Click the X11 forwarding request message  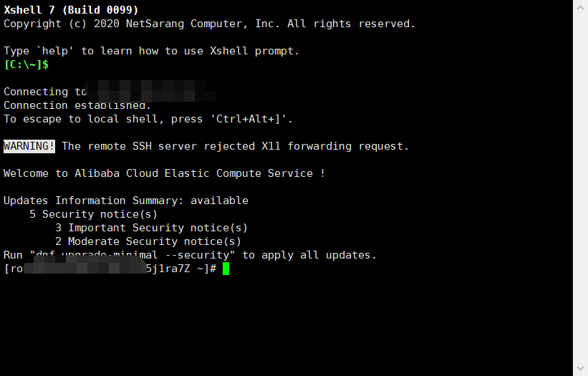point(235,146)
